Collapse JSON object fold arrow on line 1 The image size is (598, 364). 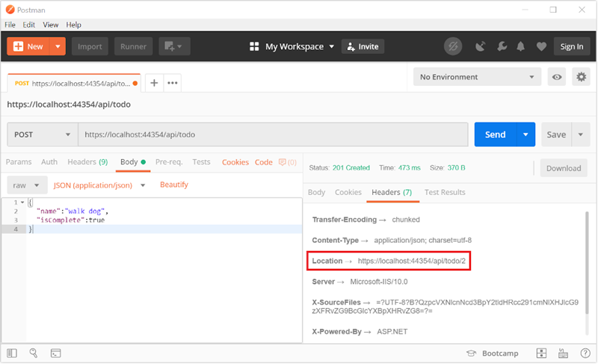click(x=22, y=203)
